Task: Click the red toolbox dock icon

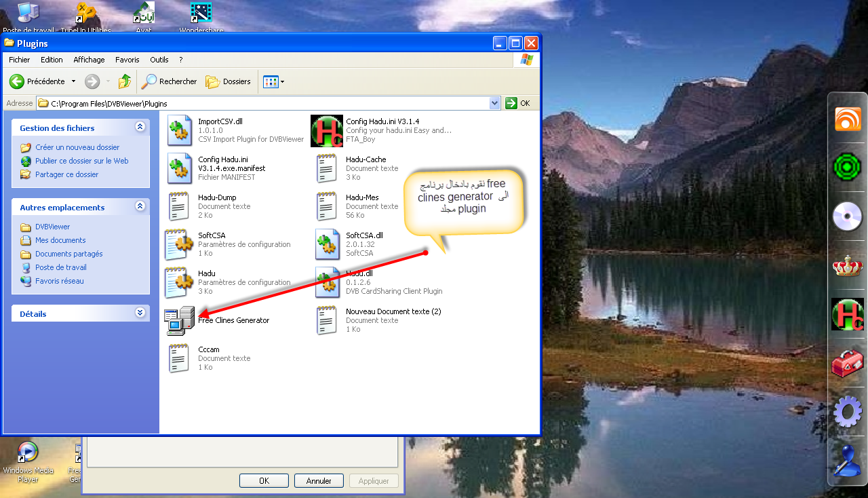Action: (847, 364)
